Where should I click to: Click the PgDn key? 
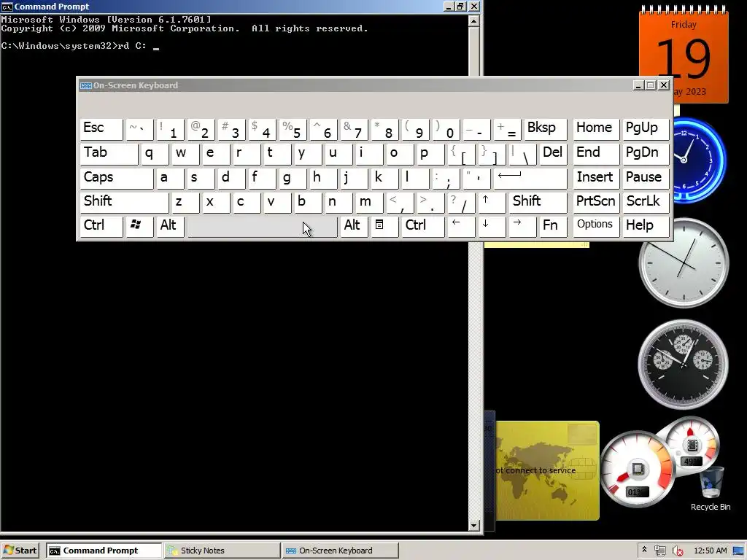tap(646, 154)
